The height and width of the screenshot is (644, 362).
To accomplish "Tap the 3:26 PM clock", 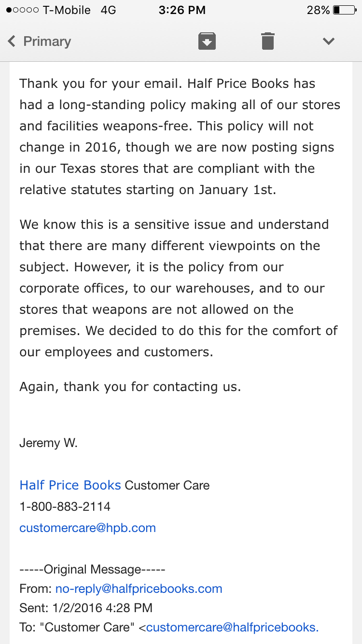I will [182, 10].
